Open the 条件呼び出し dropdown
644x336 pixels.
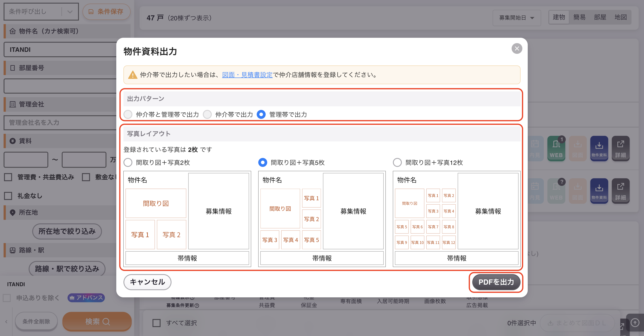pos(41,12)
